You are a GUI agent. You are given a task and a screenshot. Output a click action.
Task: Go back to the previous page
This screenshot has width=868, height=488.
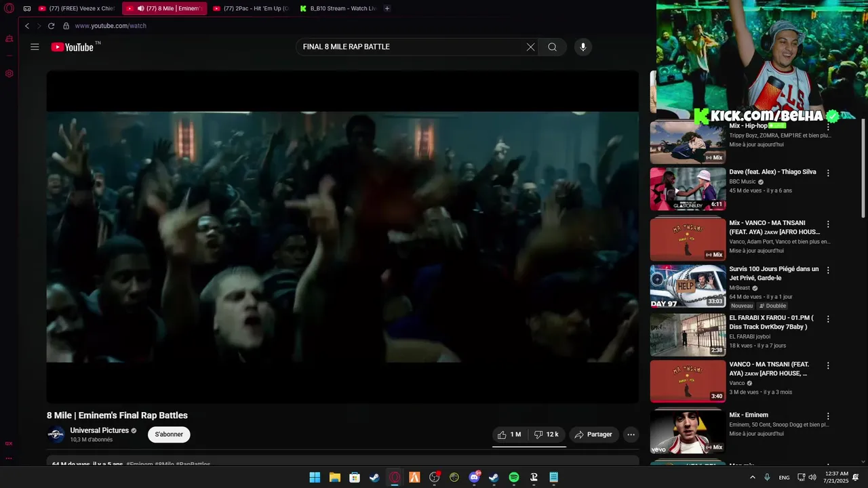[x=27, y=26]
